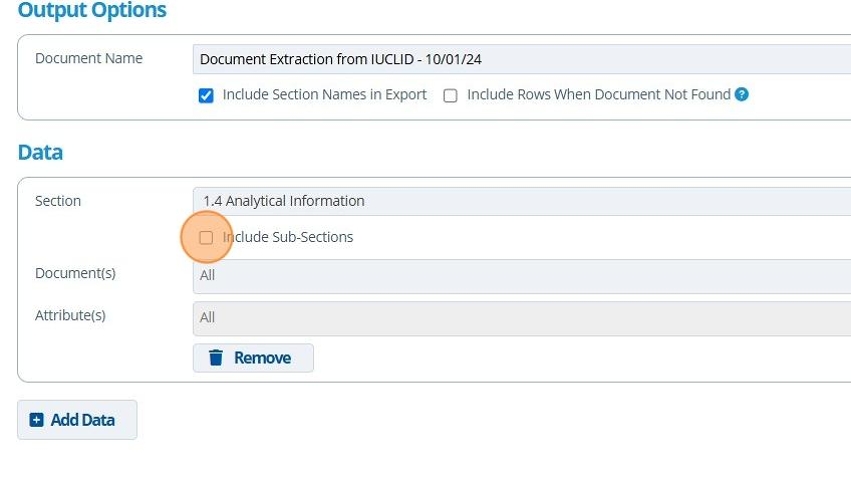Select the Output Options heading
Viewport: 851px width, 477px height.
[x=92, y=11]
